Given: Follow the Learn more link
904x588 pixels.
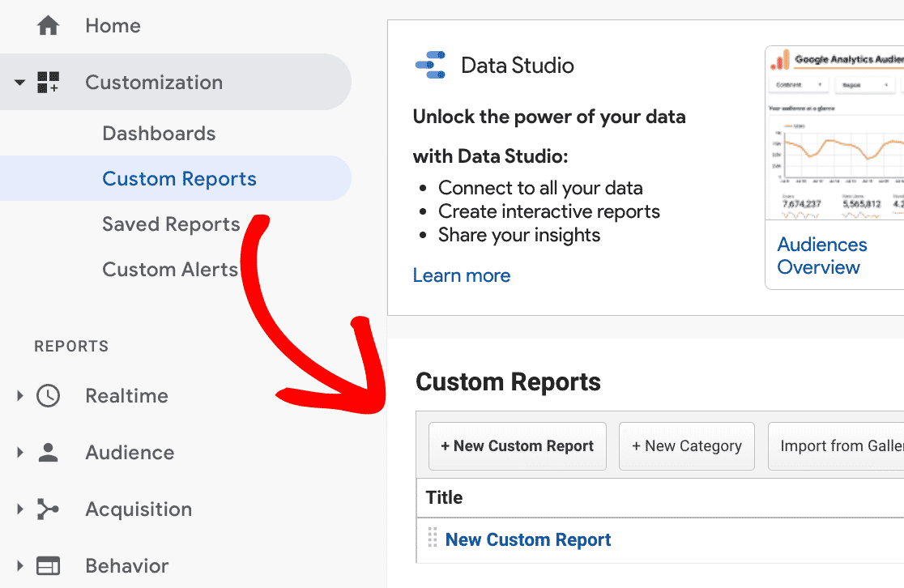Looking at the screenshot, I should [462, 275].
